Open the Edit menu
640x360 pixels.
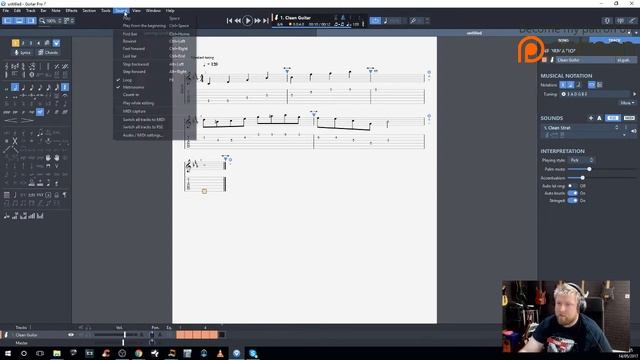click(17, 11)
